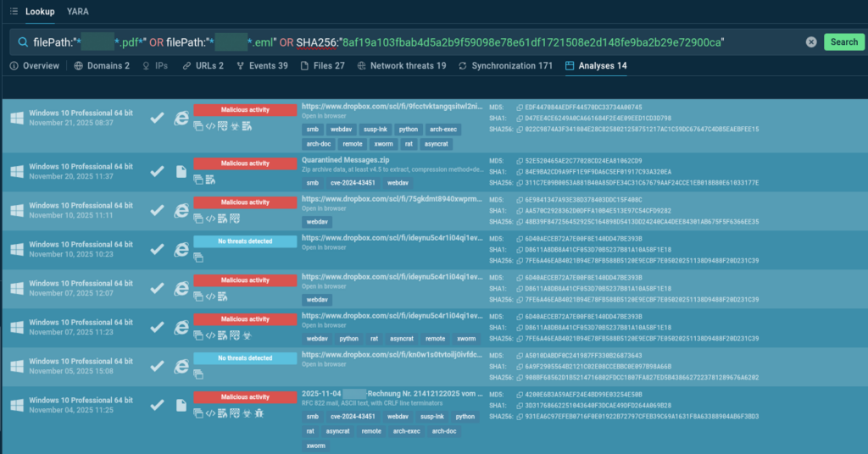Image resolution: width=868 pixels, height=454 pixels.
Task: Click the cve-2024-43451 tag on Quarantined Messages.zip
Action: coord(354,182)
